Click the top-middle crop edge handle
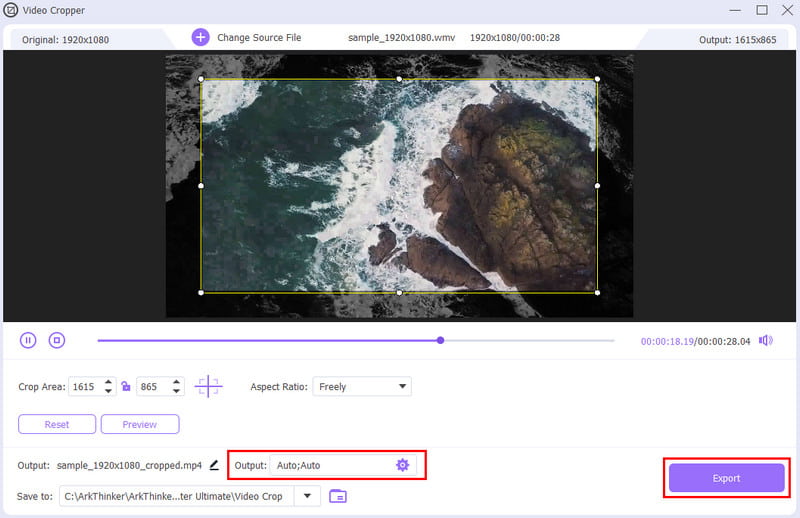800x518 pixels. (x=399, y=79)
